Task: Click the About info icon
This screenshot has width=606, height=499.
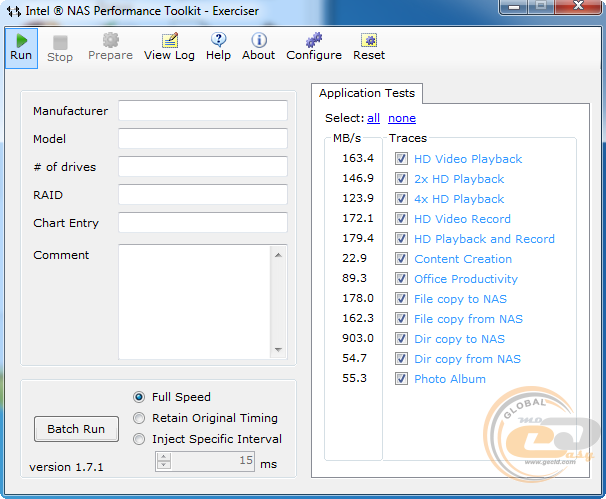Action: pos(258,41)
